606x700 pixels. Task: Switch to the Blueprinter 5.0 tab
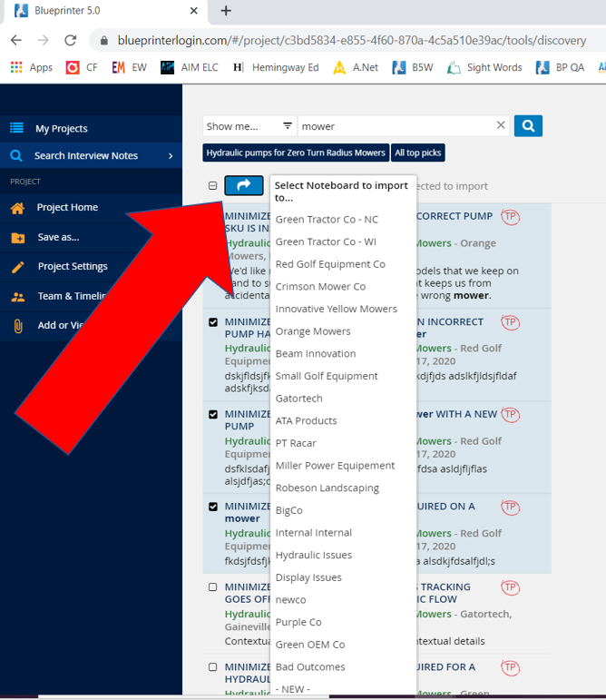[105, 11]
